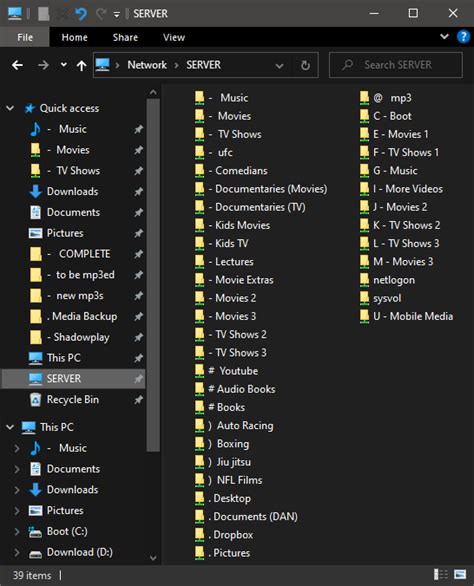Click the pin icon next to Downloads
This screenshot has width=474, height=586.
click(x=138, y=192)
